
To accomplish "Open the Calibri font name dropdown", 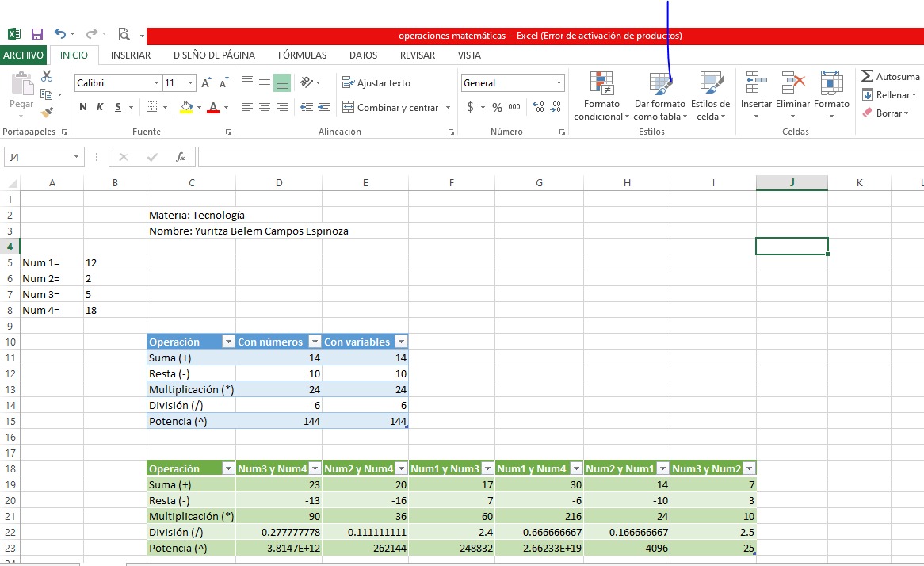I will tap(156, 83).
